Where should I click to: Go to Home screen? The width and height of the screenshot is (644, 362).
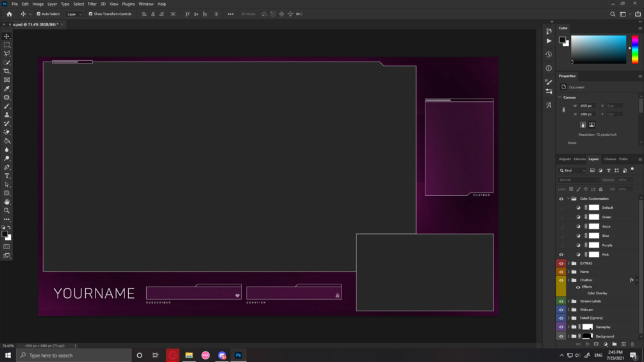click(9, 14)
